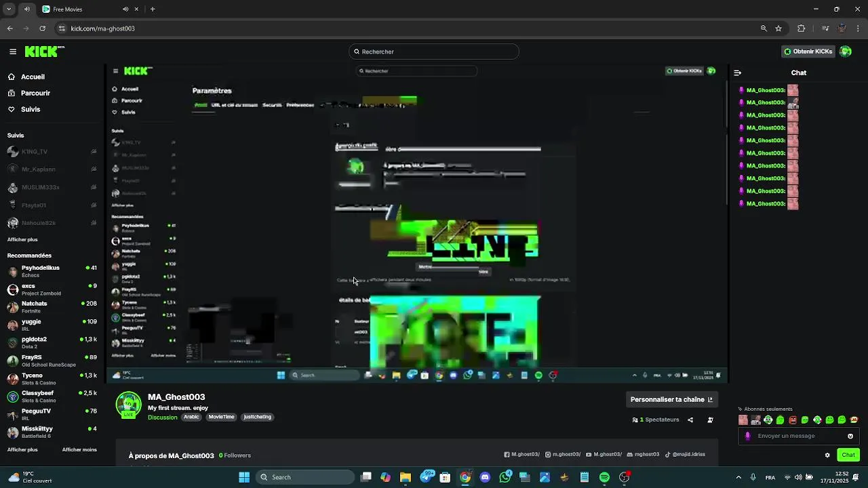
Task: Open Spotify from the taskbar
Action: click(x=604, y=477)
